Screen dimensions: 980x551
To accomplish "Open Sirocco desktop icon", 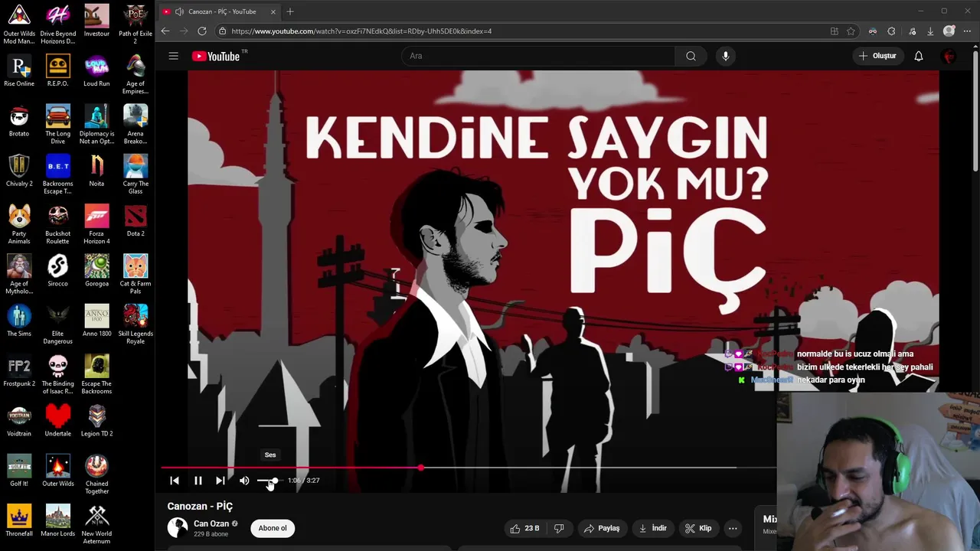I will (x=58, y=271).
